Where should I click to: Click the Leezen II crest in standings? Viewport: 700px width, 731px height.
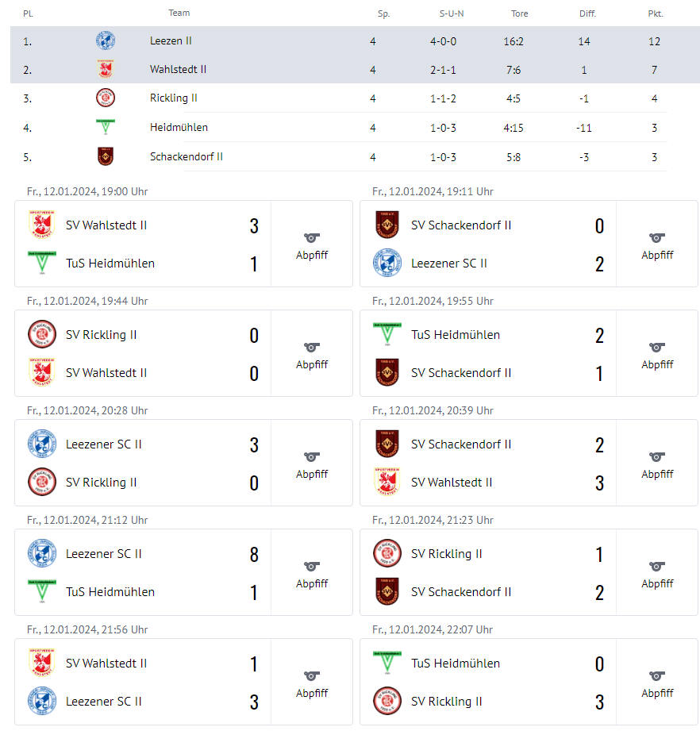click(x=106, y=40)
